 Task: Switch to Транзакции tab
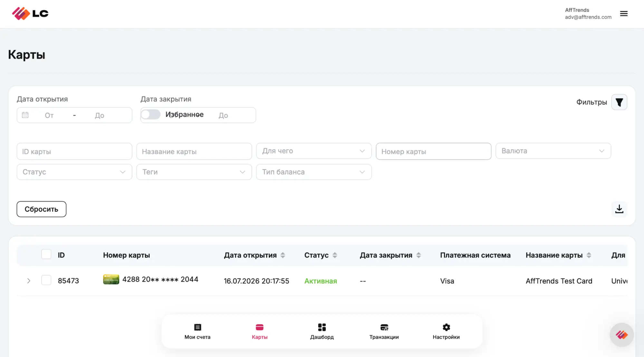pos(384,332)
